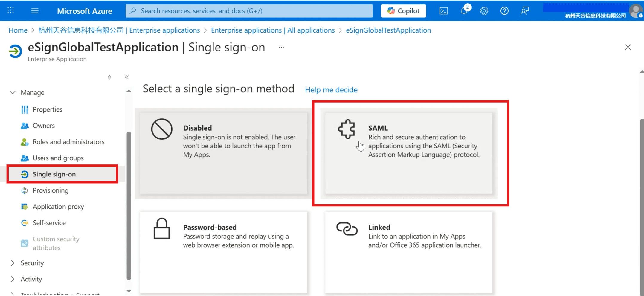The width and height of the screenshot is (644, 296).
Task: Open the hamburger portal menu
Action: pos(35,11)
